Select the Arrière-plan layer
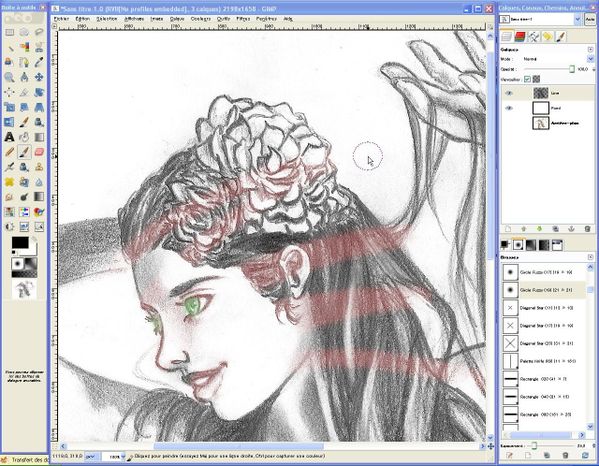The width and height of the screenshot is (599, 466). pos(548,123)
